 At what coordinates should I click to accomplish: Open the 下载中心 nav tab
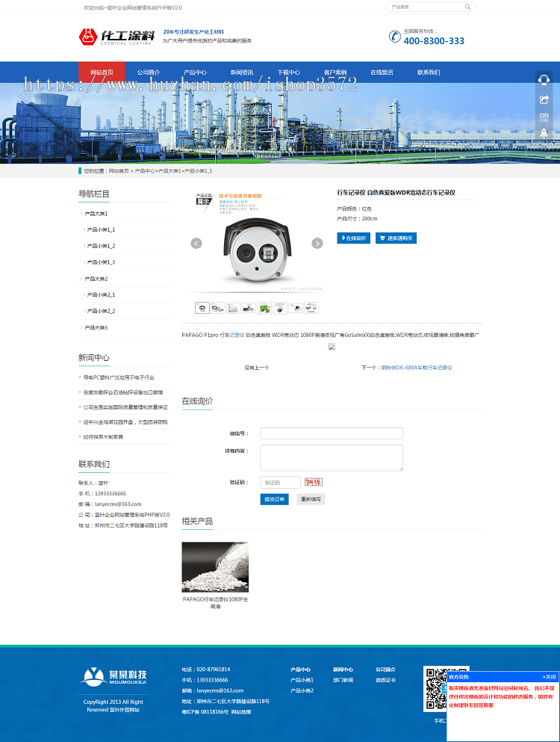pos(288,72)
